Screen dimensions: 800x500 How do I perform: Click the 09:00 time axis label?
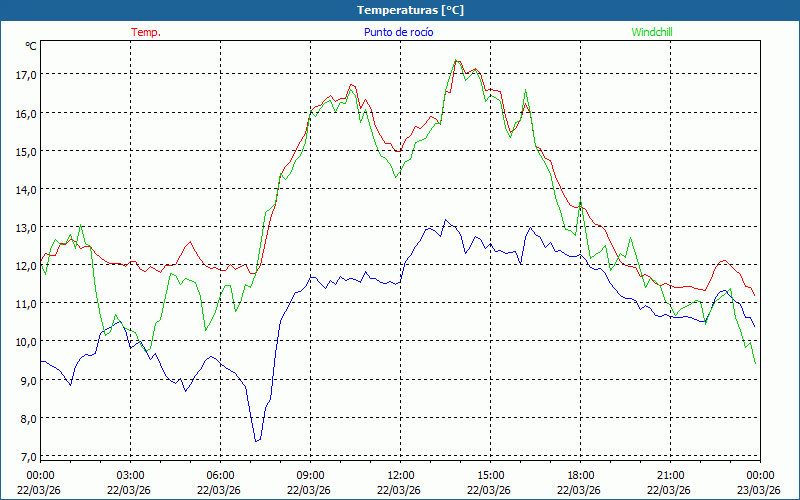(310, 475)
